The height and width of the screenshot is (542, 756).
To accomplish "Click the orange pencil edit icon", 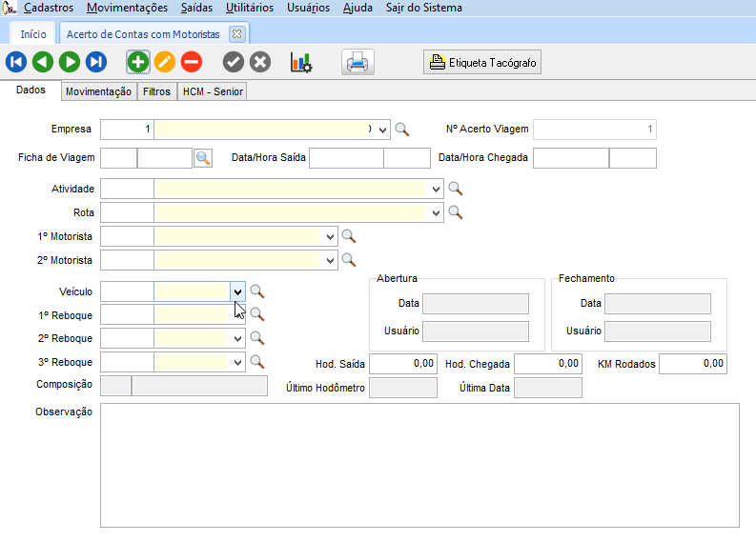I will pyautogui.click(x=164, y=63).
